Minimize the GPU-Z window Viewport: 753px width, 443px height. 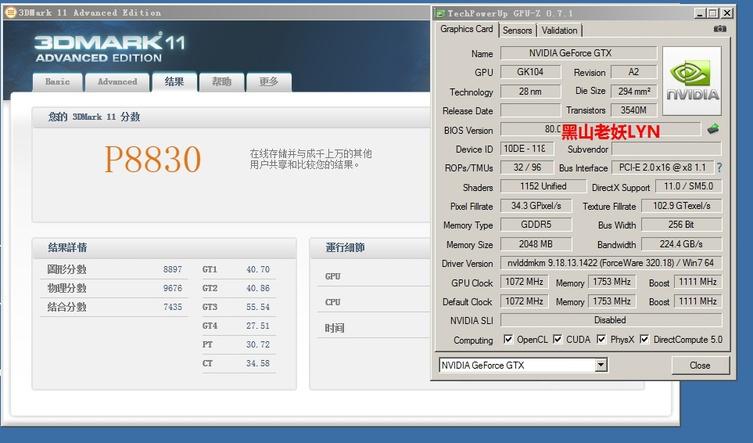[700, 13]
